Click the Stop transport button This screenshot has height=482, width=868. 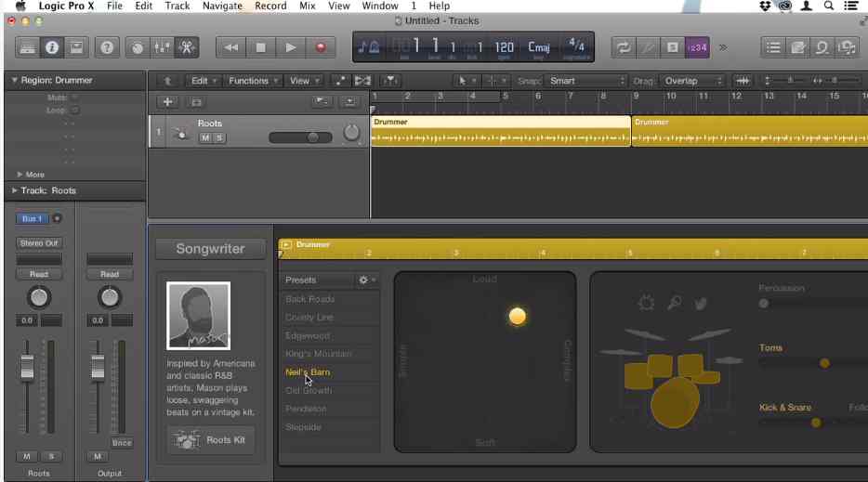[261, 47]
